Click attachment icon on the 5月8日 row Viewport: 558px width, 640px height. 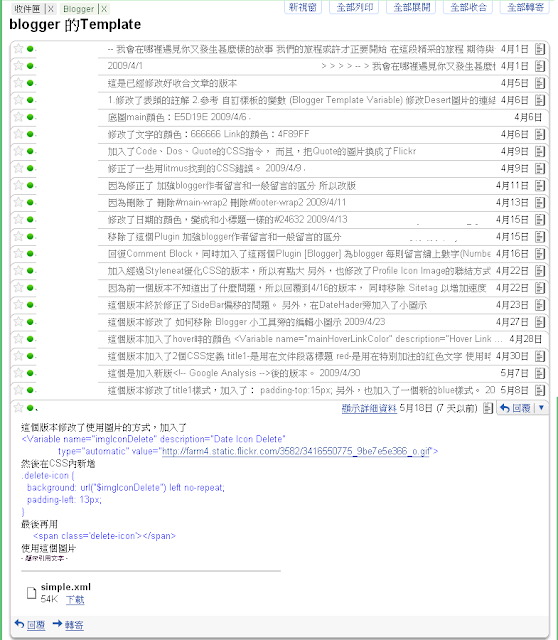[540, 390]
